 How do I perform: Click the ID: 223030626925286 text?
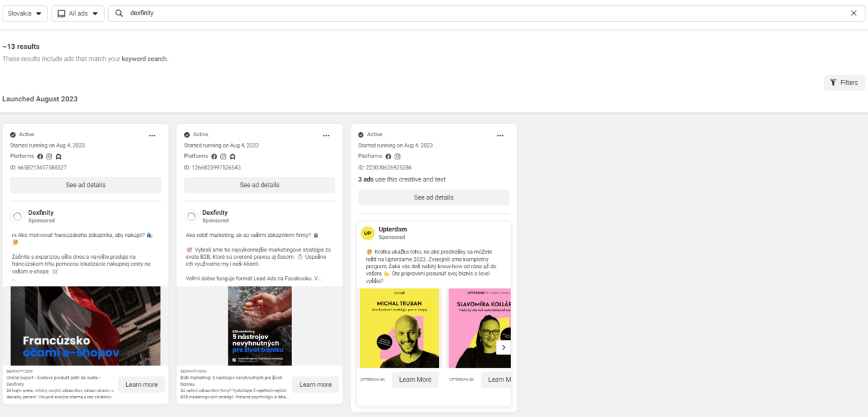click(385, 167)
